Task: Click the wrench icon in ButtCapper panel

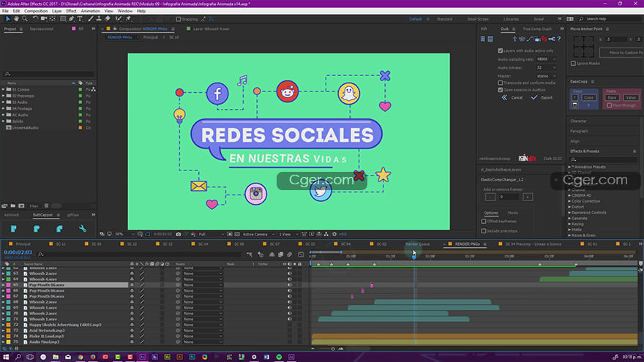Action: pos(83,229)
